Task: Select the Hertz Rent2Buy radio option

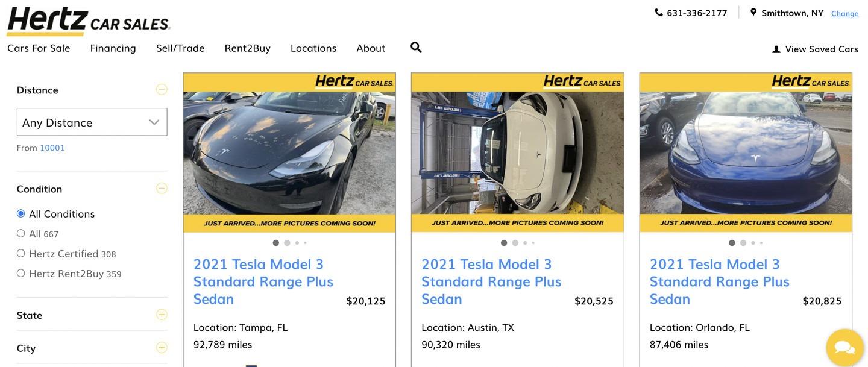Action: coord(21,273)
